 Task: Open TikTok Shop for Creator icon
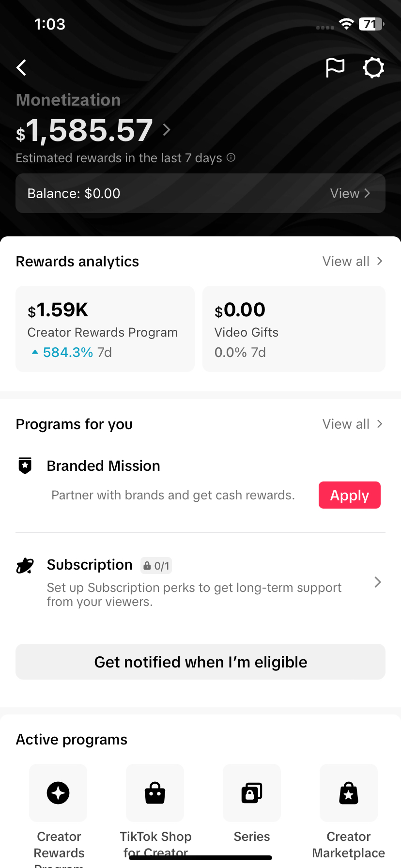[155, 793]
